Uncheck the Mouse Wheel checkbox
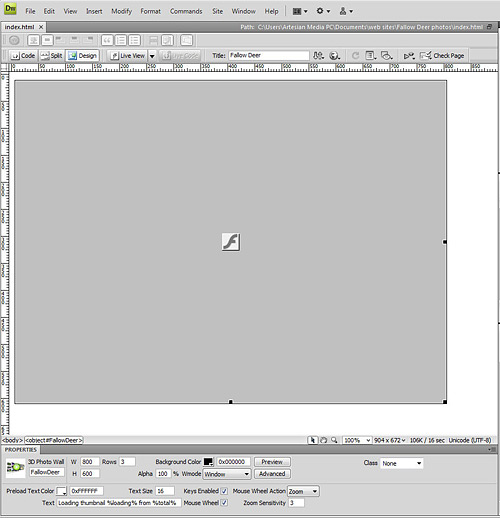Screen dimensions: 500x518 coord(224,503)
